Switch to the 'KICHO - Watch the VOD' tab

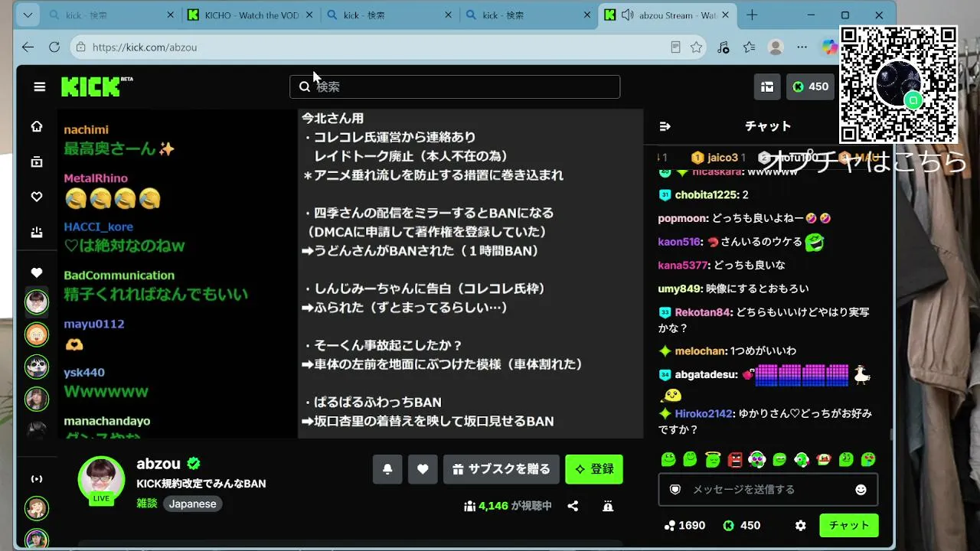tap(250, 15)
